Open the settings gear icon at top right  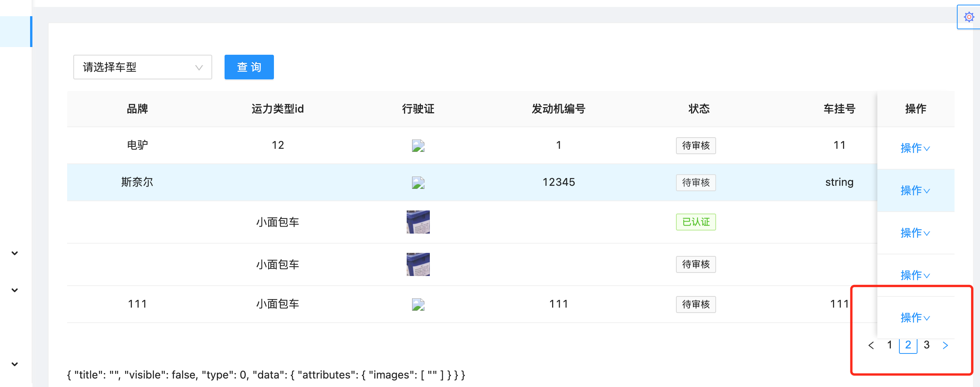pyautogui.click(x=969, y=17)
